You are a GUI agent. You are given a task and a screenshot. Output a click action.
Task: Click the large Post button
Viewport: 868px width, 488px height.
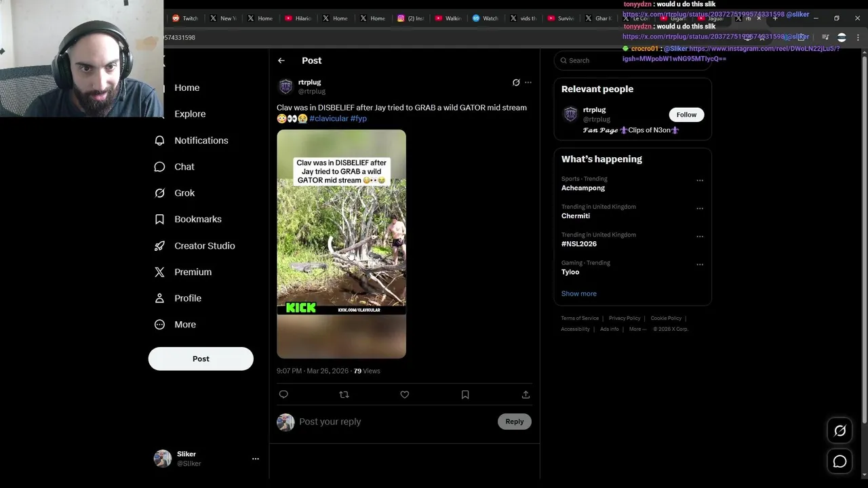tap(201, 359)
